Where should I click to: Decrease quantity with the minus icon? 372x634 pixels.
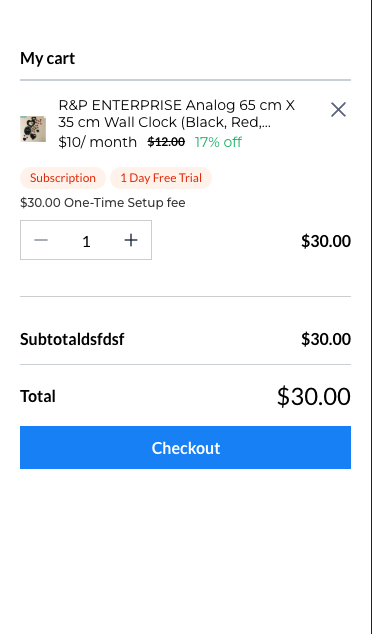point(41,240)
